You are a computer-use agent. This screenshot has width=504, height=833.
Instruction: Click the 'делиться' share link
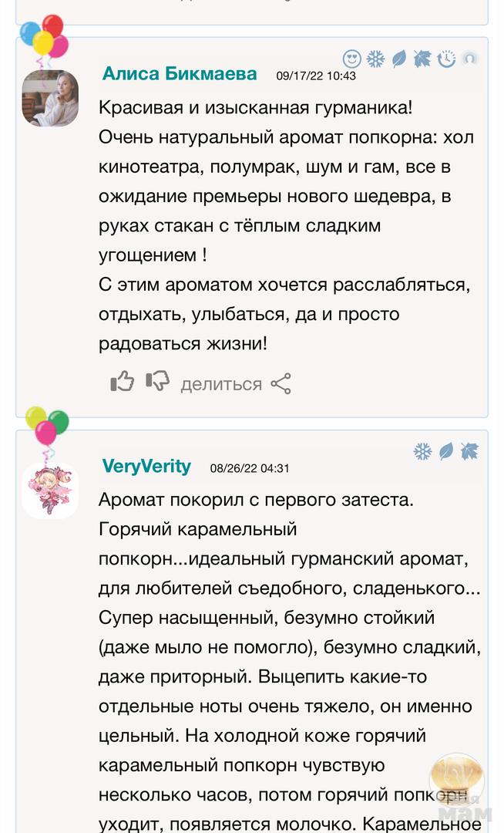[x=221, y=384]
